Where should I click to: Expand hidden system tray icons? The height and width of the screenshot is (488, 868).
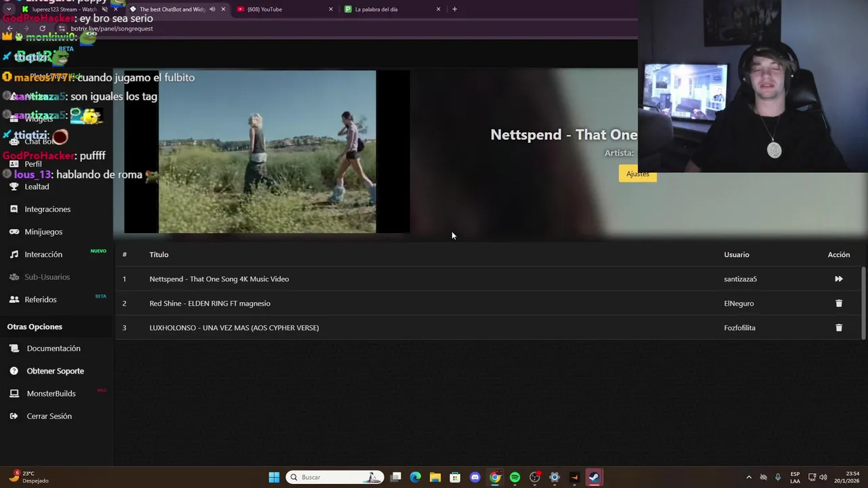click(749, 477)
